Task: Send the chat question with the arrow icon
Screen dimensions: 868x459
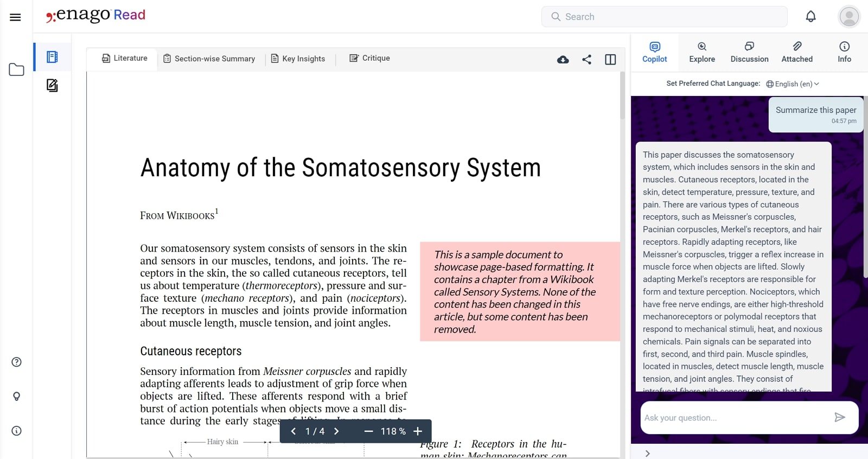Action: [x=840, y=417]
